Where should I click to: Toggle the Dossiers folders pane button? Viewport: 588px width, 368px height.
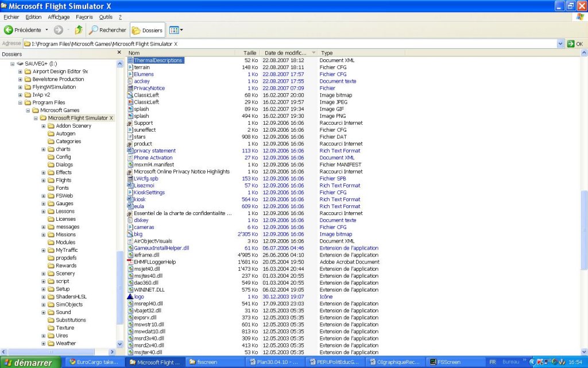148,30
